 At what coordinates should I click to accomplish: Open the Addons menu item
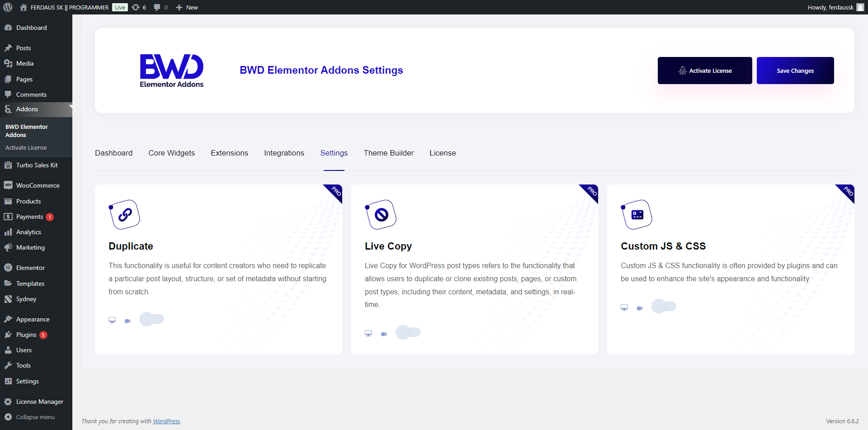pos(36,109)
